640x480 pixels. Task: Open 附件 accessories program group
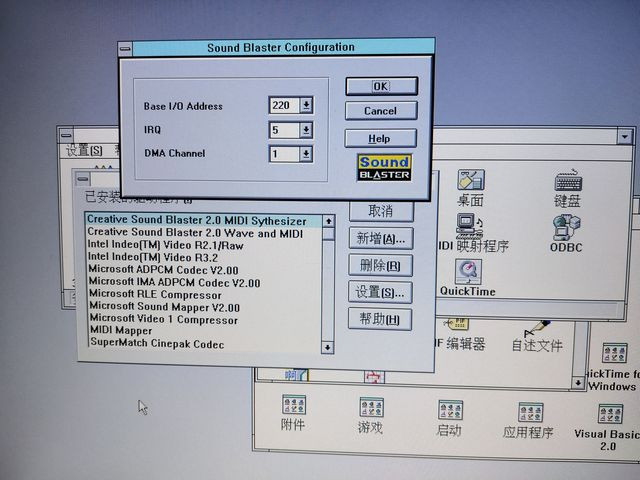point(293,413)
